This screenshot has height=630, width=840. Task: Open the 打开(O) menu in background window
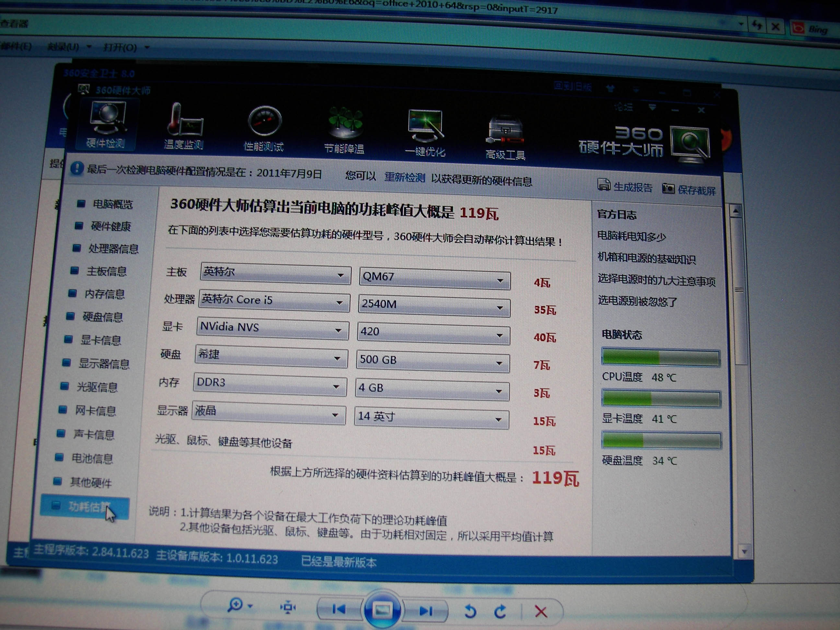126,47
